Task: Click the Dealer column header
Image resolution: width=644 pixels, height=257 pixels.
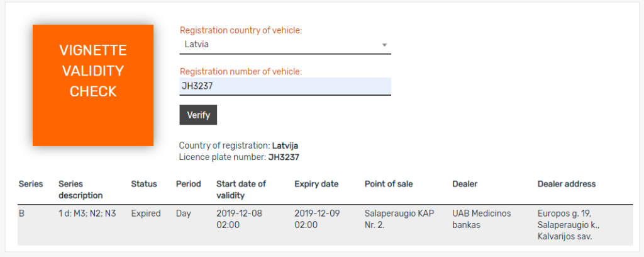Action: [x=465, y=184]
